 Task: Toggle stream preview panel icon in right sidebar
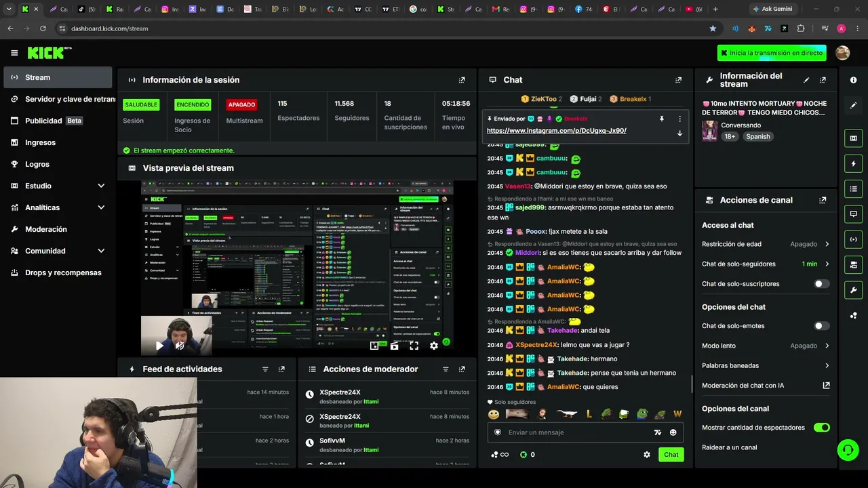(853, 138)
